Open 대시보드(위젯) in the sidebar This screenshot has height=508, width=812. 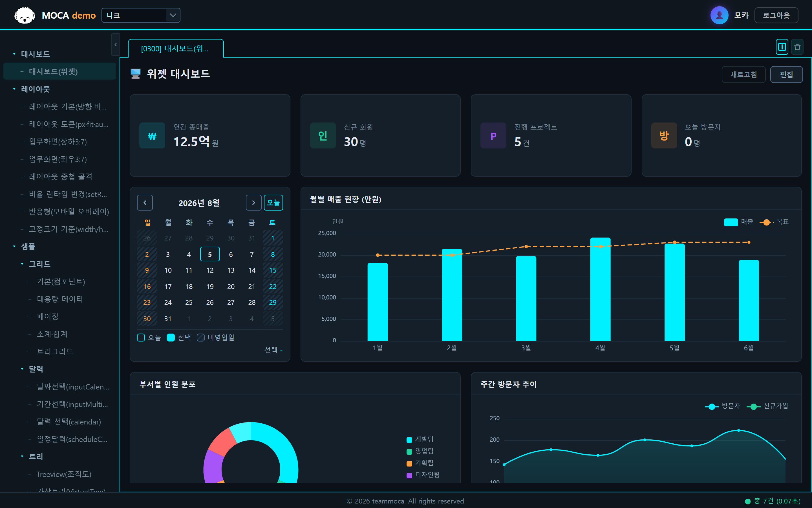click(x=60, y=71)
